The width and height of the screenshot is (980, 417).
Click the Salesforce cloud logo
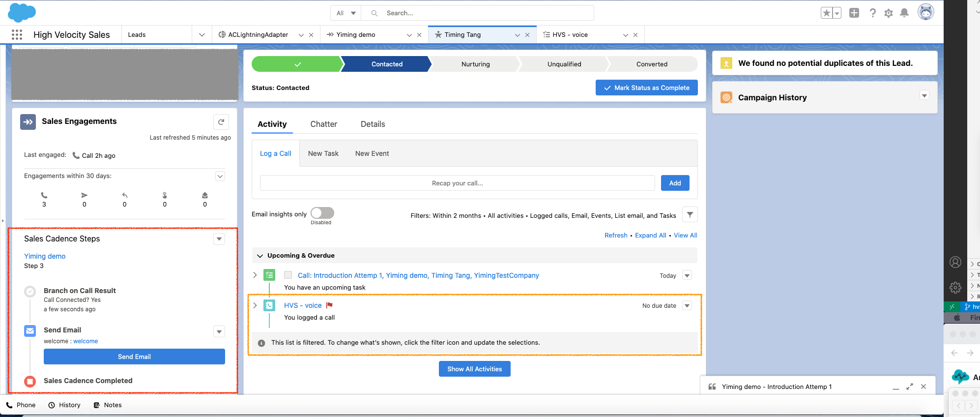tap(22, 12)
